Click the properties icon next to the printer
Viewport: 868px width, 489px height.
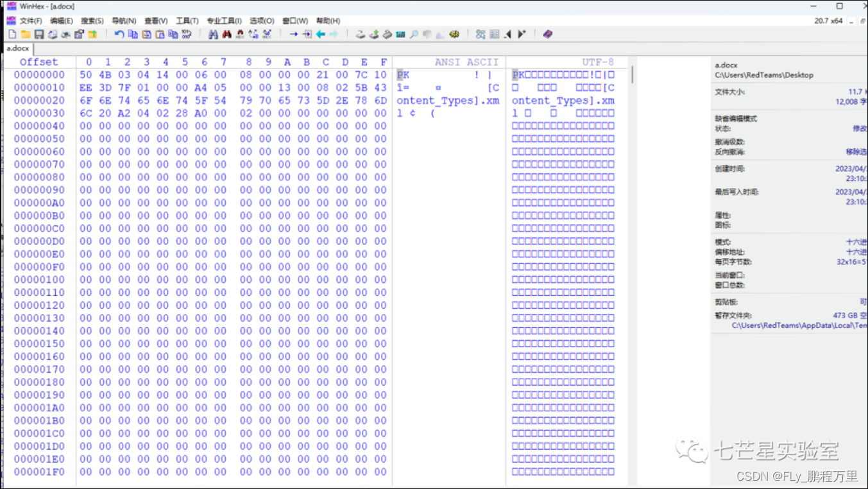(x=80, y=34)
